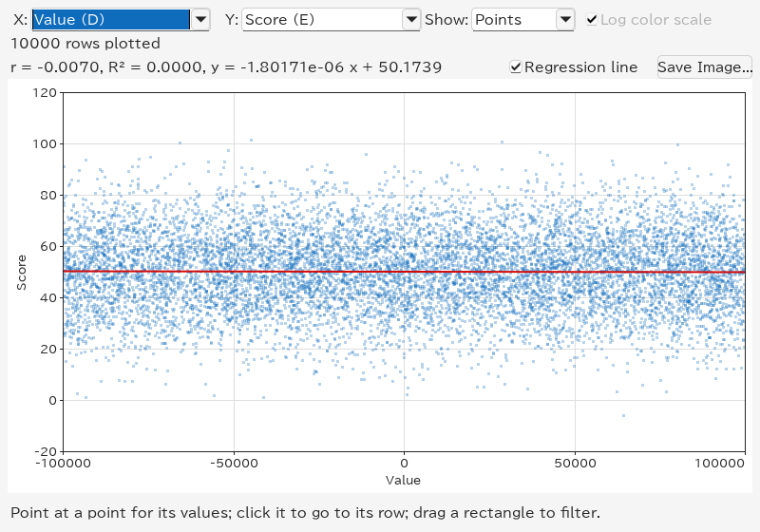Click the '10000 rows plotted' text
The image size is (760, 532).
[x=85, y=44]
